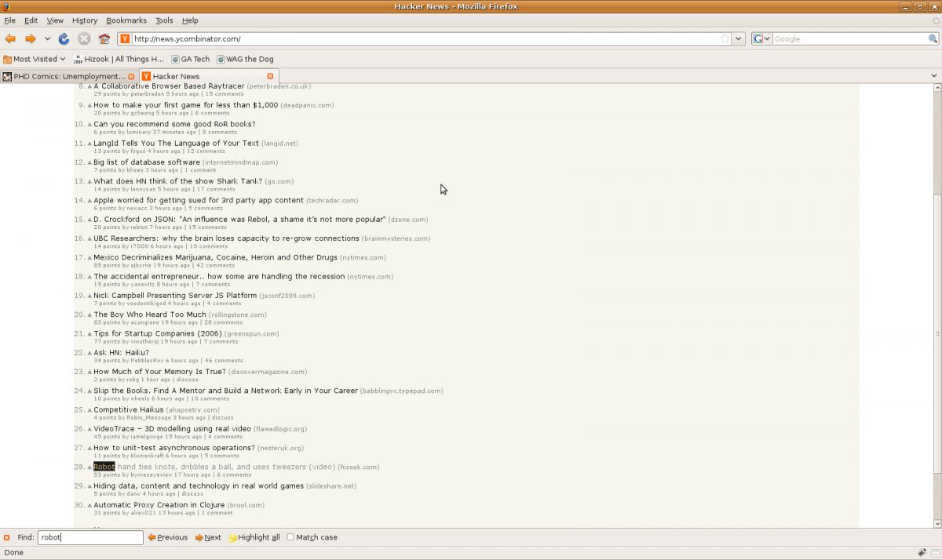This screenshot has width=942, height=560.
Task: Find the Next match for robot
Action: tap(208, 537)
